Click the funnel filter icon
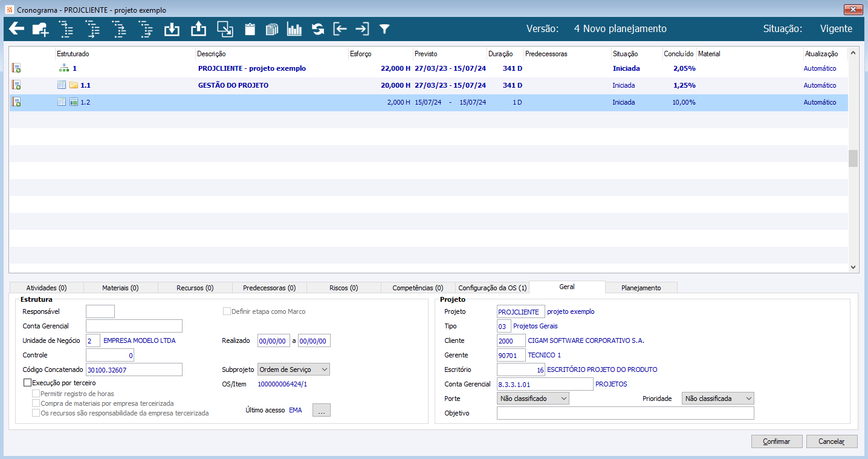This screenshot has height=459, width=868. coord(384,29)
